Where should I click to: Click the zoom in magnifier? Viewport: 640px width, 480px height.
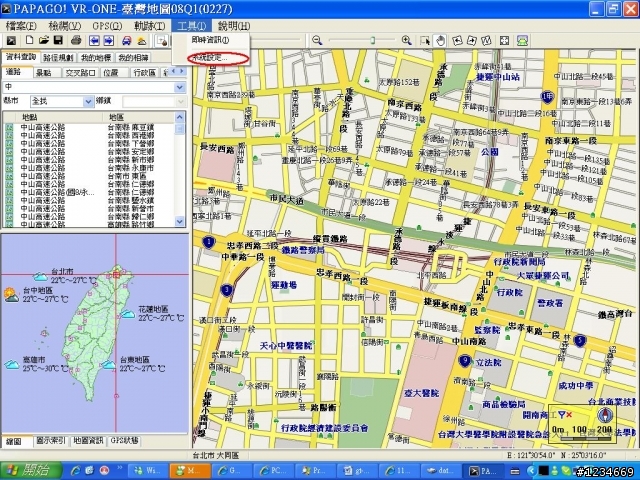(x=406, y=40)
